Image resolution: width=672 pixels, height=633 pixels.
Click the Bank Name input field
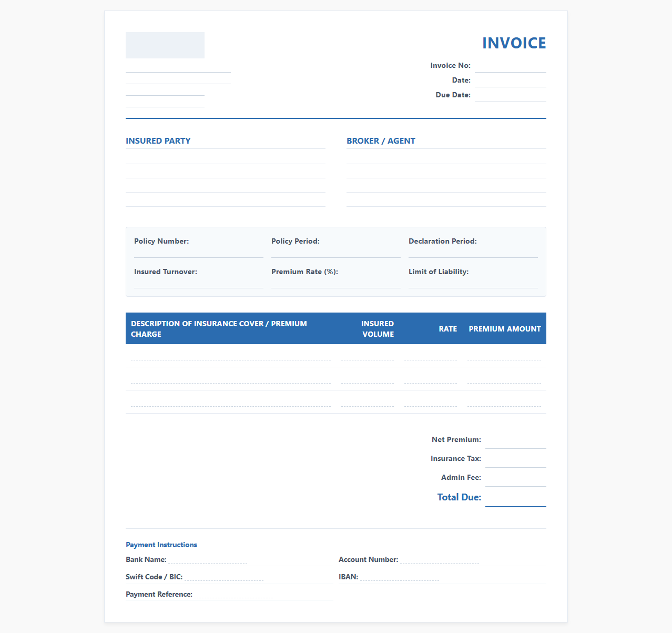tap(208, 560)
